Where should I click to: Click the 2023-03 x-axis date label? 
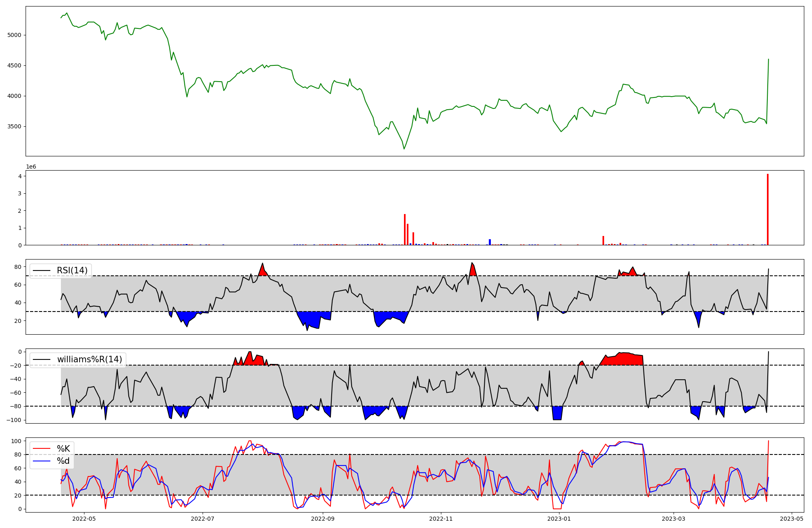tap(674, 519)
